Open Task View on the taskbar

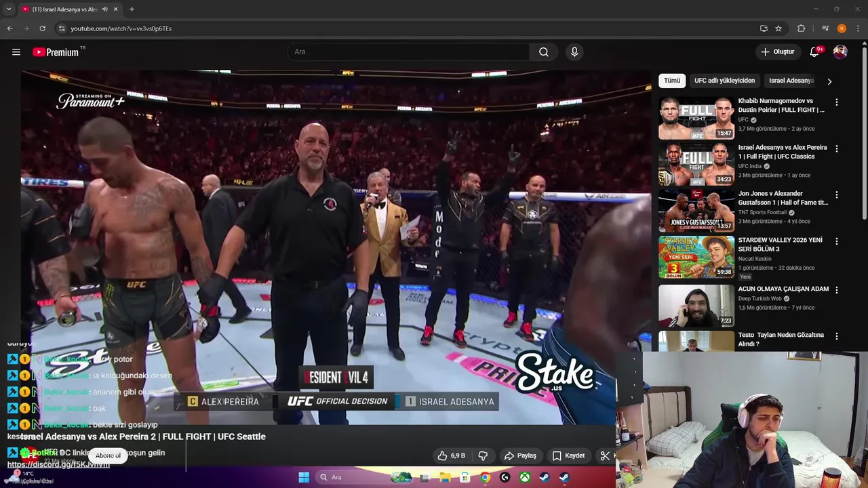pyautogui.click(x=425, y=477)
